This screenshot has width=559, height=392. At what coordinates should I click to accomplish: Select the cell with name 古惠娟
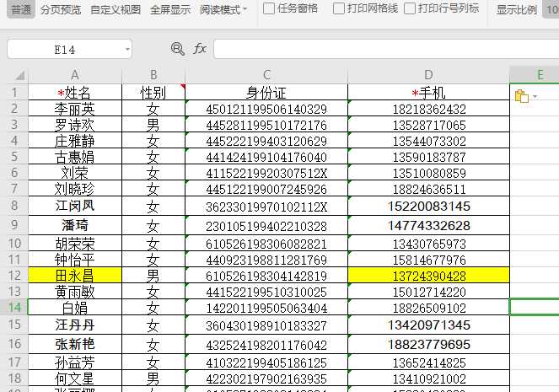[75, 157]
